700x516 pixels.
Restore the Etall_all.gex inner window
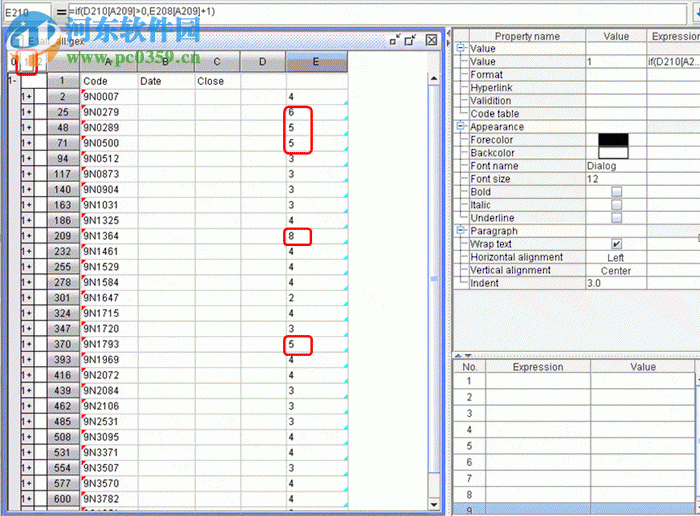[395, 40]
